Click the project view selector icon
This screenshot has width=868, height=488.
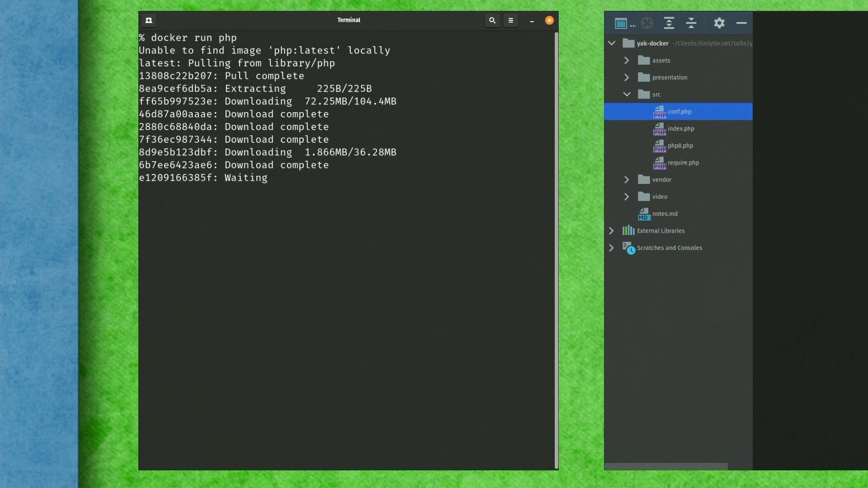click(x=621, y=23)
